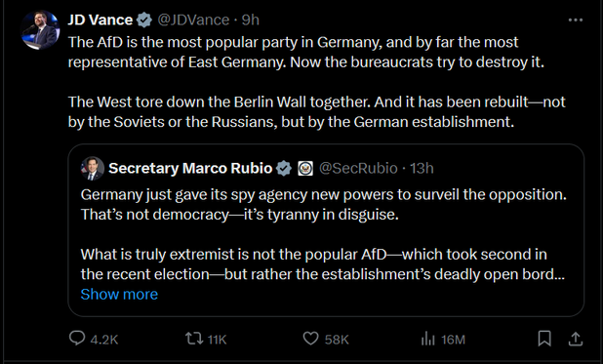The width and height of the screenshot is (603, 364).
Task: Open view analytics bar chart icon
Action: pyautogui.click(x=427, y=339)
